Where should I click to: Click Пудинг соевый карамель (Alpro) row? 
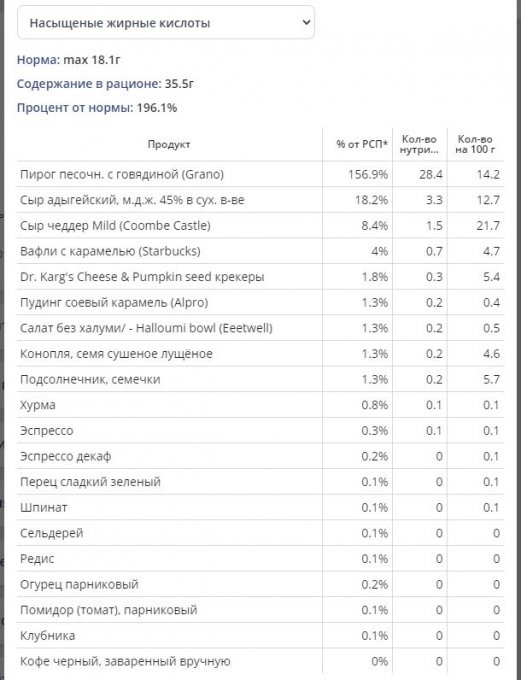(x=260, y=302)
